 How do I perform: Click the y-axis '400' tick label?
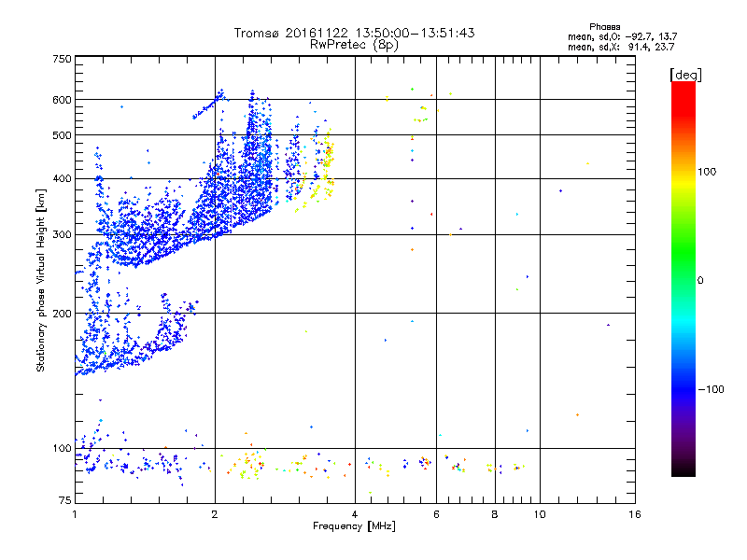[x=62, y=178]
